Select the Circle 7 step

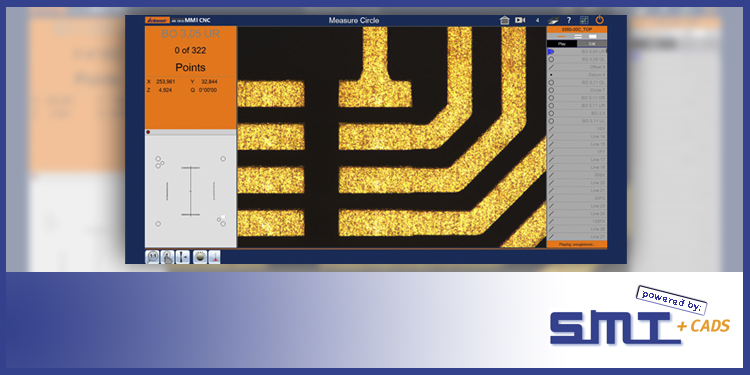[x=577, y=90]
